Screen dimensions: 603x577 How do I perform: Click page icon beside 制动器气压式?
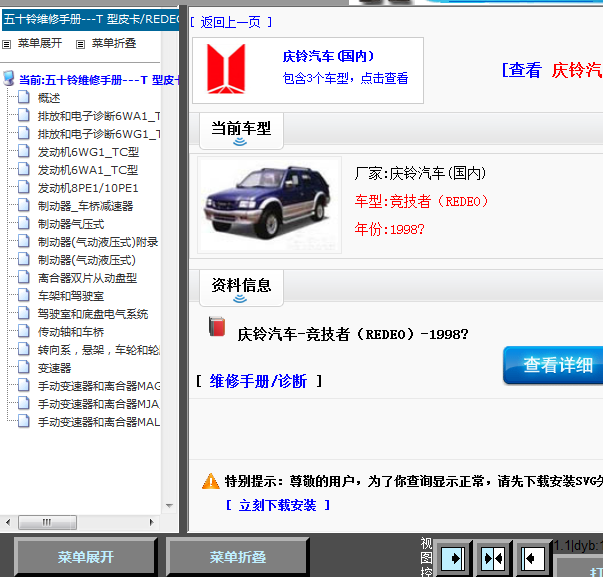point(24,223)
